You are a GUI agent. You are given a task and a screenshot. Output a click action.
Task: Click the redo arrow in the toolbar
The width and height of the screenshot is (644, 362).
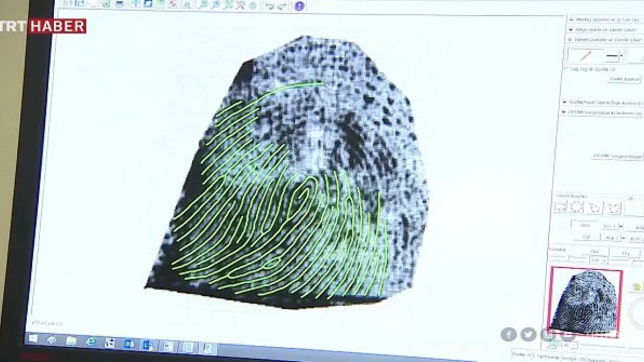point(282,6)
